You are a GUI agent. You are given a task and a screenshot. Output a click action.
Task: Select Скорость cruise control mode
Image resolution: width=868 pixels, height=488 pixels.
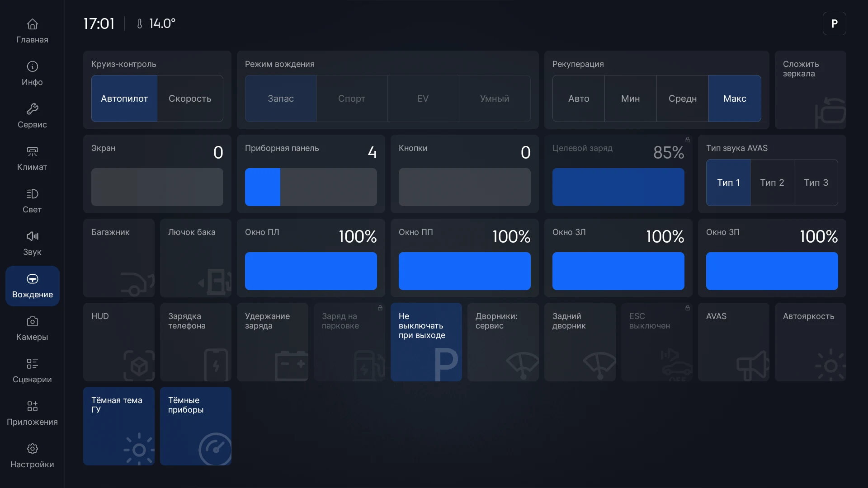(x=190, y=99)
